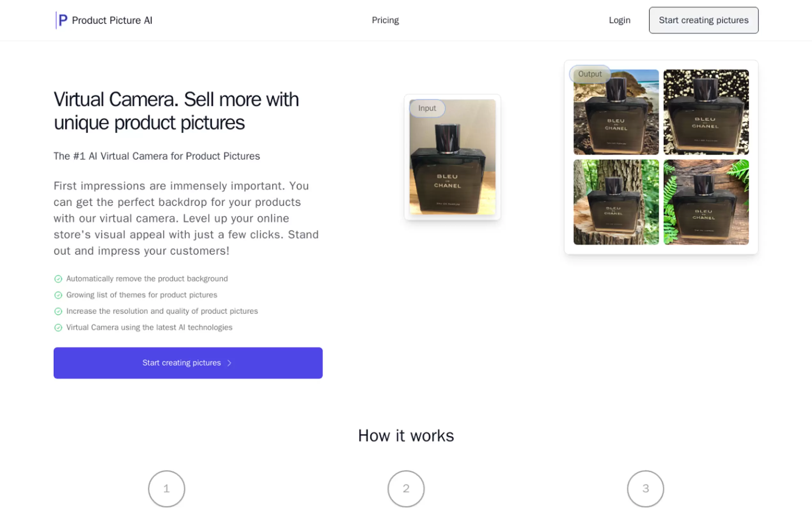The height and width of the screenshot is (508, 812).
Task: Select the pebbles background output image
Action: 706,112
